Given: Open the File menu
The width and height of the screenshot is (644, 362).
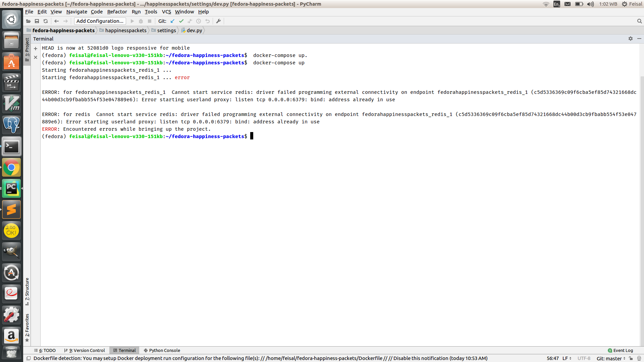Looking at the screenshot, I should tap(29, 12).
